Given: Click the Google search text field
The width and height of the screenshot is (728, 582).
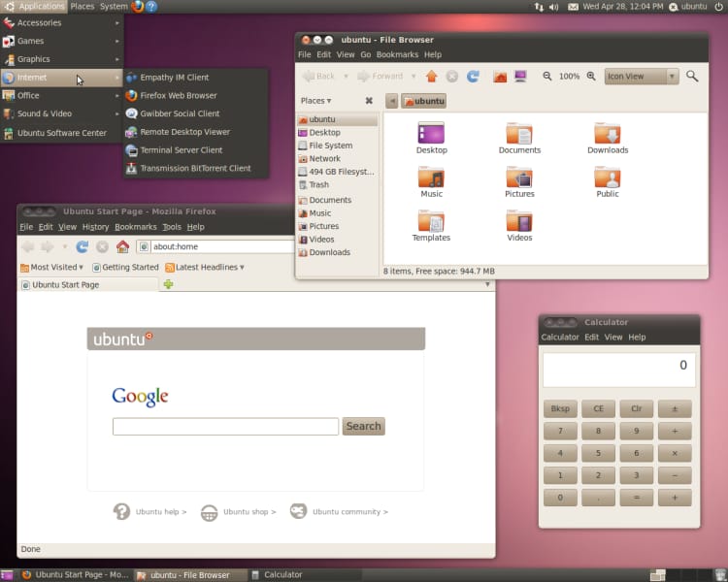Looking at the screenshot, I should [x=225, y=426].
